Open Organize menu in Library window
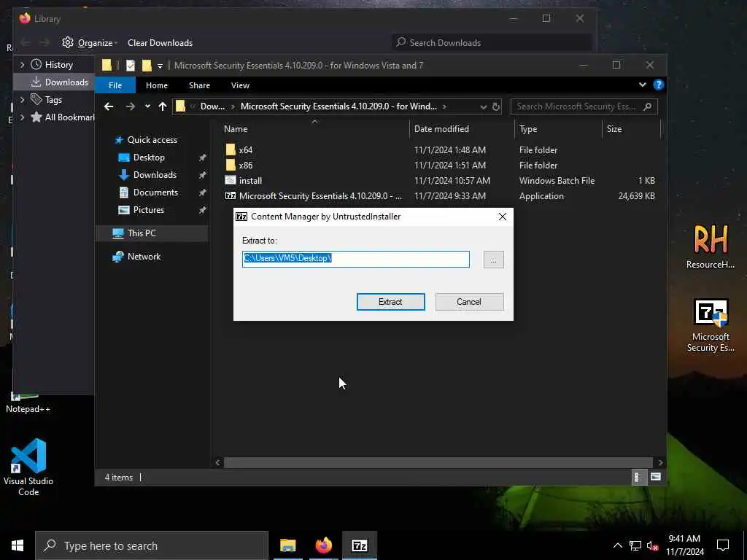747x560 pixels. pyautogui.click(x=90, y=43)
